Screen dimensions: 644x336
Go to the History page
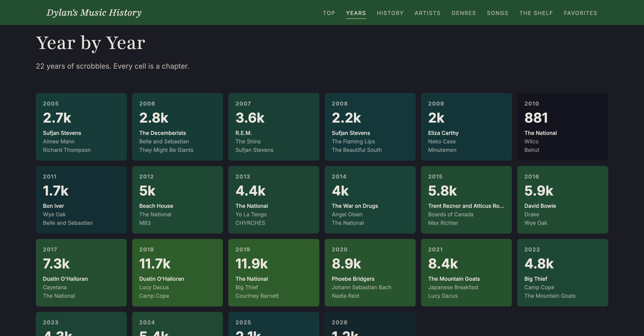(x=390, y=13)
